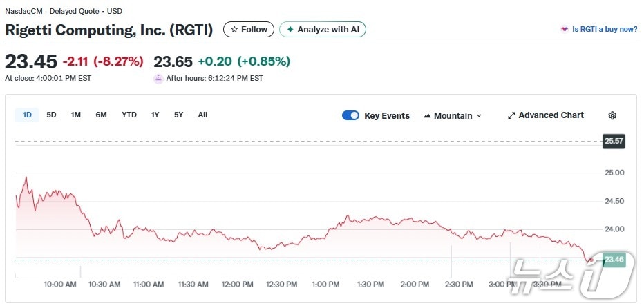This screenshot has width=644, height=308.
Task: Click the star icon in Follow button
Action: [x=234, y=30]
